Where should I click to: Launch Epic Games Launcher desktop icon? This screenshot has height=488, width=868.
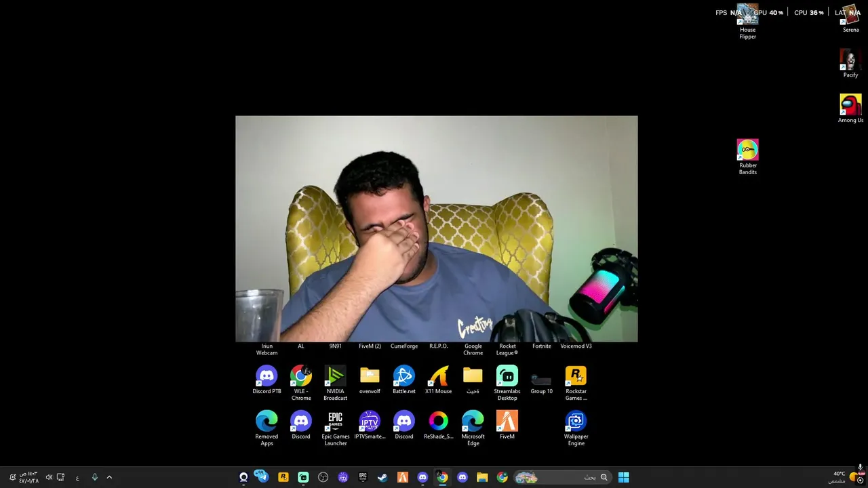(x=335, y=428)
